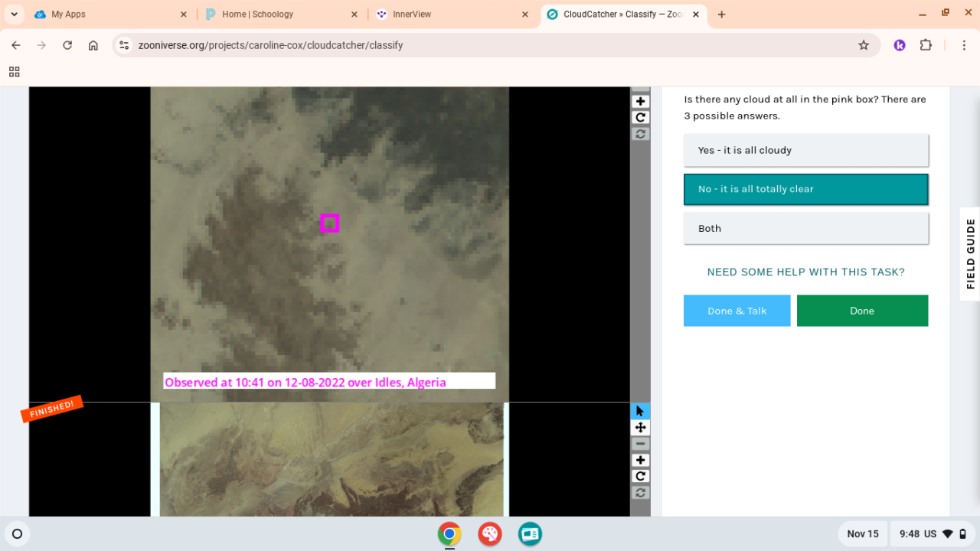
Task: Switch to the My Apps tab
Action: pyautogui.click(x=109, y=15)
